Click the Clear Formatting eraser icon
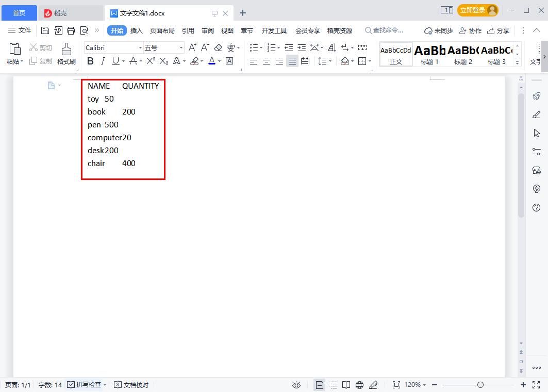 pyautogui.click(x=217, y=47)
